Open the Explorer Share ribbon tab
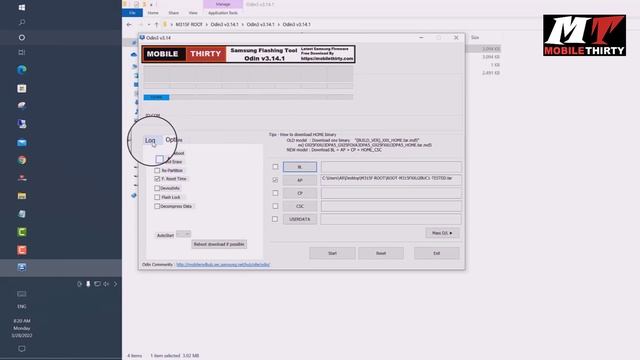 pyautogui.click(x=173, y=13)
